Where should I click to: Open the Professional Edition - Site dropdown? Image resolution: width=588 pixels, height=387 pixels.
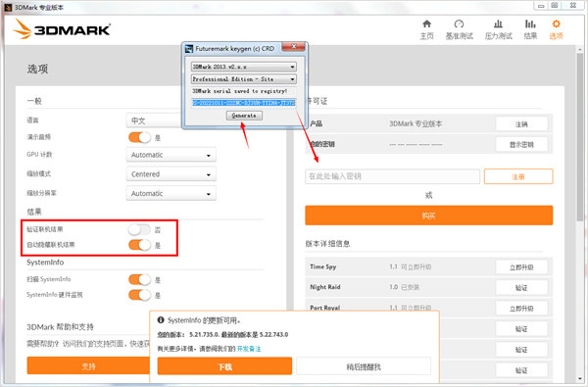pyautogui.click(x=244, y=79)
